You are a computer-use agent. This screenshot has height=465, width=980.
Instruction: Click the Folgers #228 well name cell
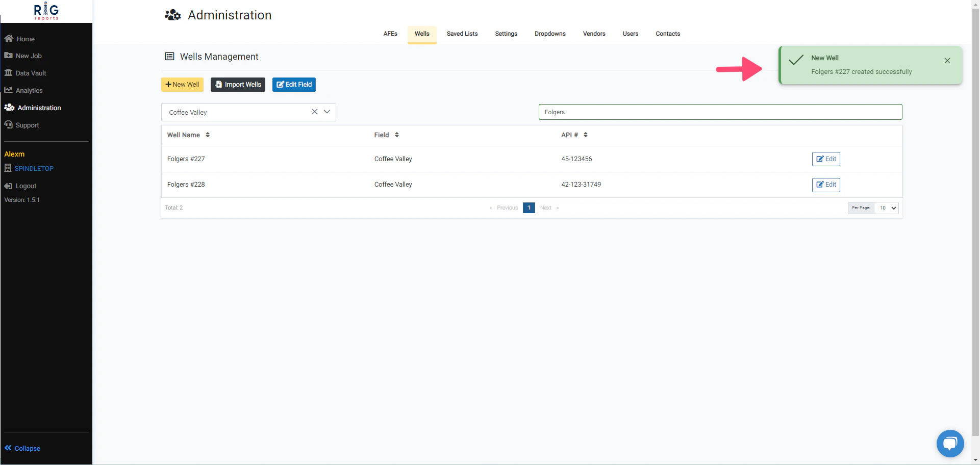186,185
